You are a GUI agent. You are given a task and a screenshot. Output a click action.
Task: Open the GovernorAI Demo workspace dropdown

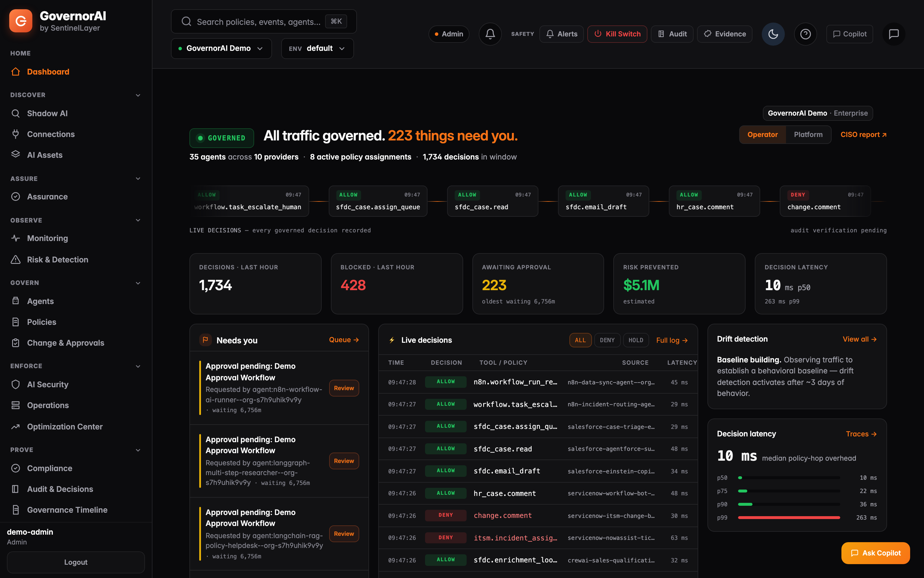[x=221, y=49]
